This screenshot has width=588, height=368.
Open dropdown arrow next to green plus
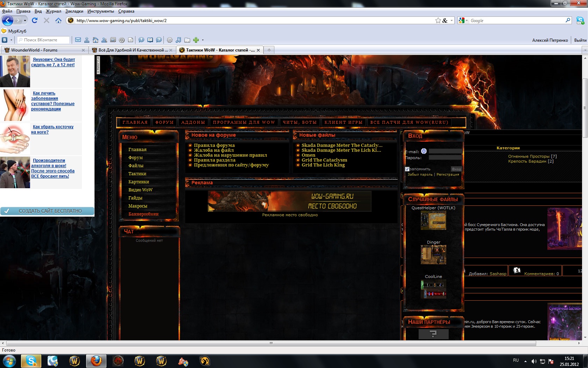click(x=203, y=40)
